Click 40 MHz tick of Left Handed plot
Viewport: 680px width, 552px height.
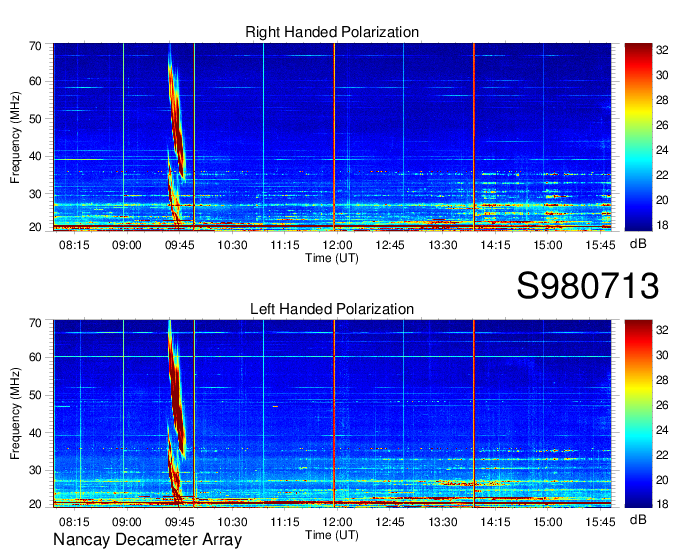[35, 433]
